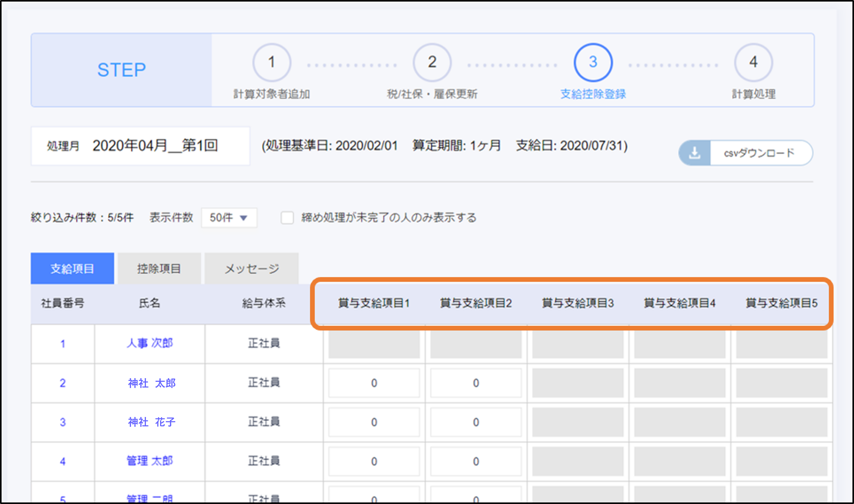Click employee number 4 link
The width and height of the screenshot is (854, 504).
pos(63,461)
